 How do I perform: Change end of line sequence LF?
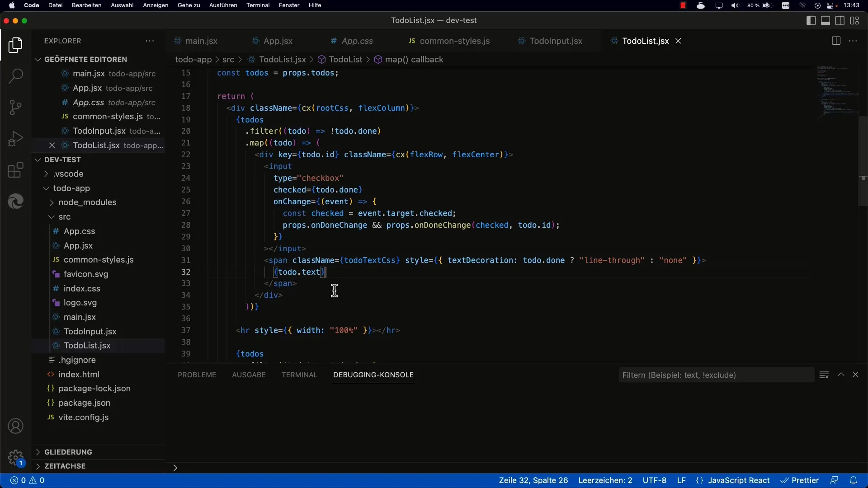point(681,480)
